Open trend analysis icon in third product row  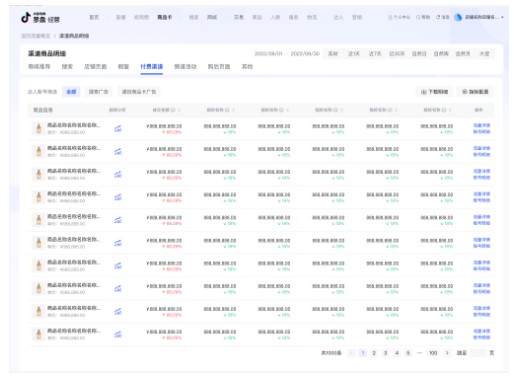coord(118,174)
